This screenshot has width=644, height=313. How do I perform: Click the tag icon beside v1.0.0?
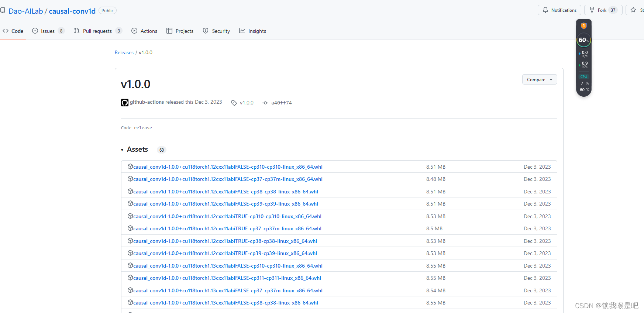click(234, 103)
